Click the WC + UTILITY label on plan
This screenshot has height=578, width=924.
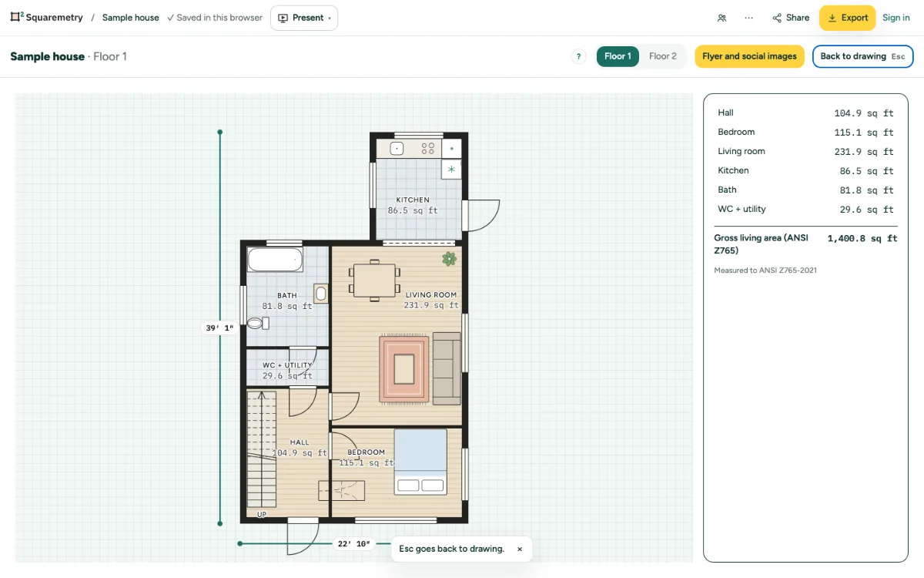click(x=287, y=365)
